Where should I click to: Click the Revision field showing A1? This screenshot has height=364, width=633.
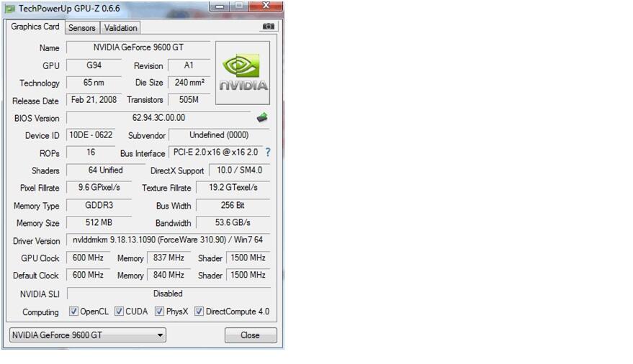pos(189,65)
